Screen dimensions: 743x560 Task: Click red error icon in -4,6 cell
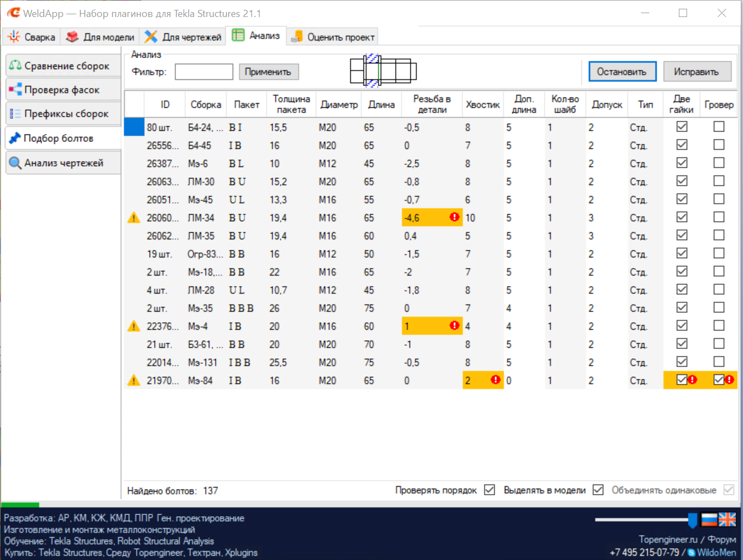coord(454,218)
